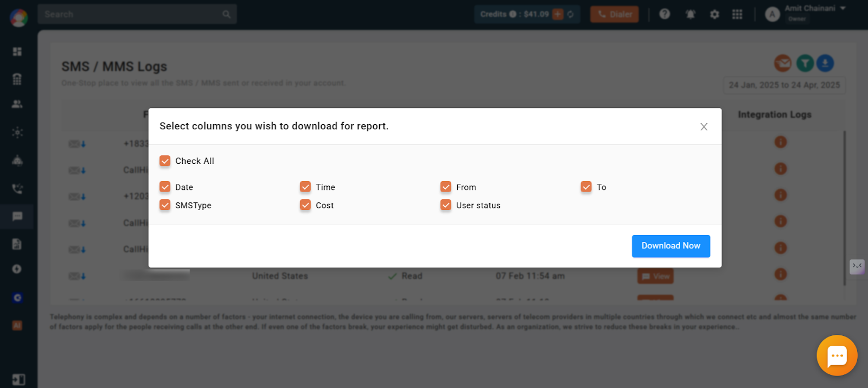Uncheck the Time column checkbox
The height and width of the screenshot is (388, 868).
click(305, 187)
